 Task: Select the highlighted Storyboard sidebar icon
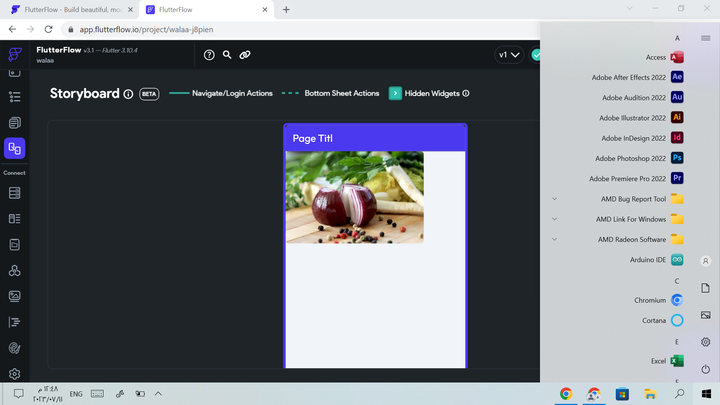14,148
